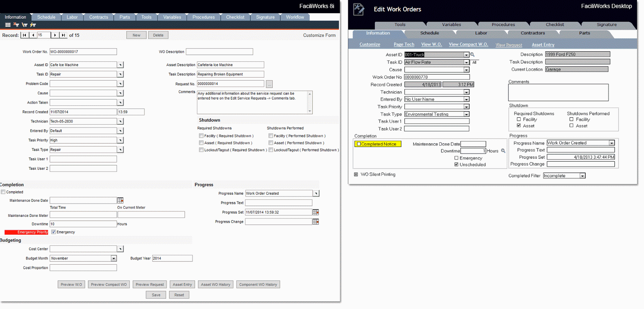Image resolution: width=644 pixels, height=309 pixels.
Task: Go to previous record arrow
Action: pos(33,35)
